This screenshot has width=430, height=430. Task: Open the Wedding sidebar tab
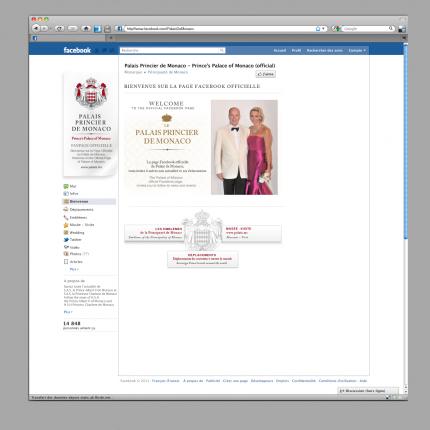(x=77, y=233)
